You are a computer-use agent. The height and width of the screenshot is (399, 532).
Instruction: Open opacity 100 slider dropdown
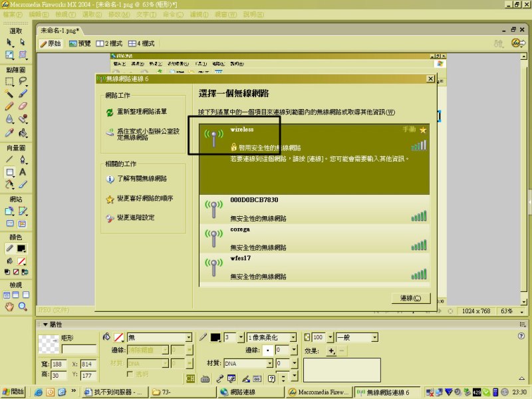[x=330, y=337]
